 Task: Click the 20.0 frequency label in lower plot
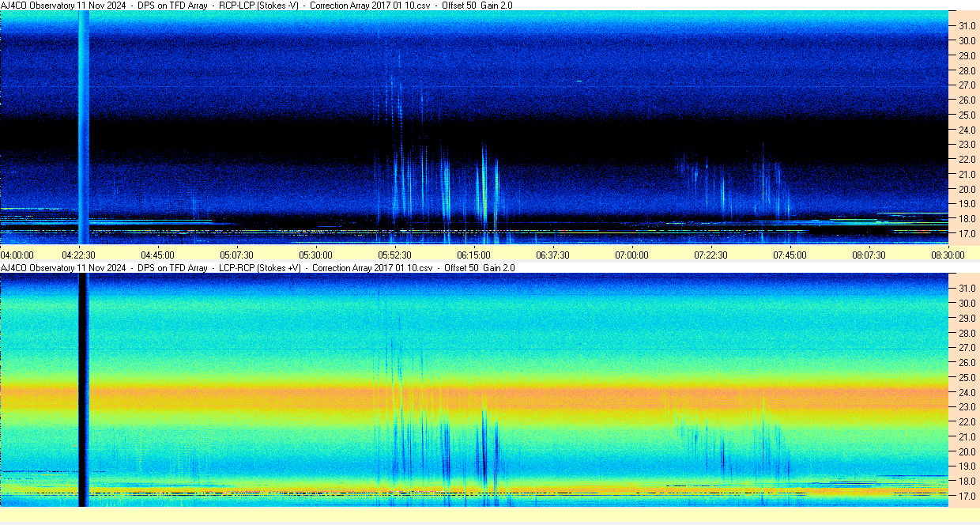(967, 451)
